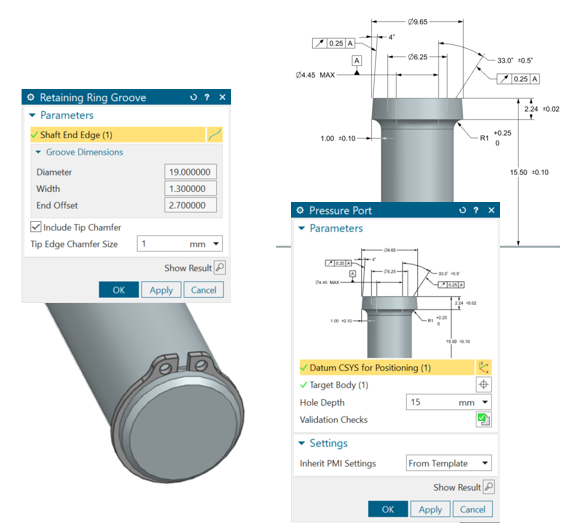565x530 pixels.
Task: Click the 2.24 ±0.02 dimension label
Action: (x=542, y=109)
